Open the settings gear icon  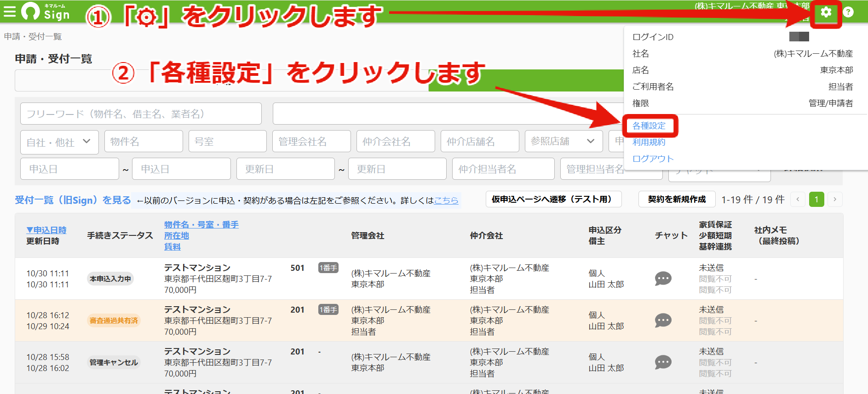coord(826,12)
